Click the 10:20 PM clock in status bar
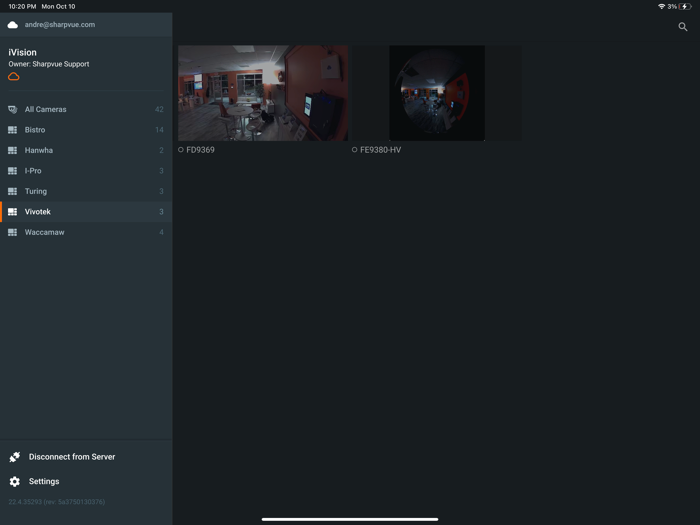 [22, 7]
